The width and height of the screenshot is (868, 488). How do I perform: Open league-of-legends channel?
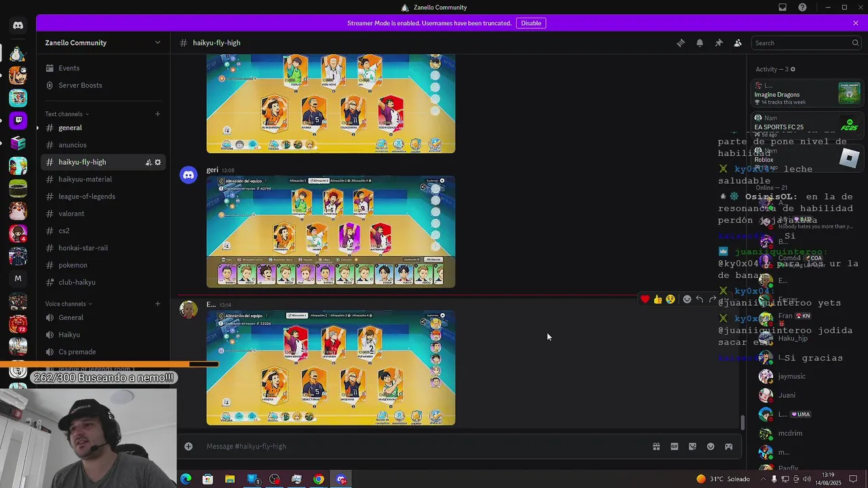click(x=103, y=196)
